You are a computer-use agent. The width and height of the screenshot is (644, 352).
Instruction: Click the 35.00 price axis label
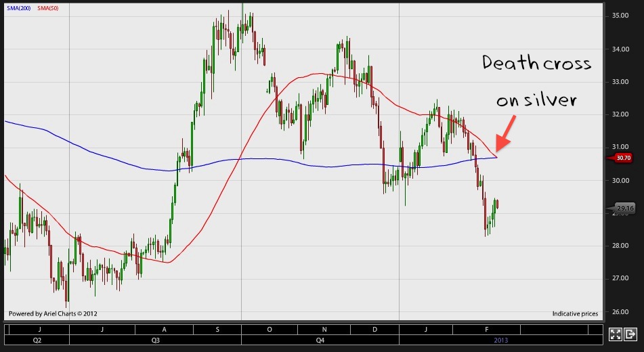tap(620, 16)
